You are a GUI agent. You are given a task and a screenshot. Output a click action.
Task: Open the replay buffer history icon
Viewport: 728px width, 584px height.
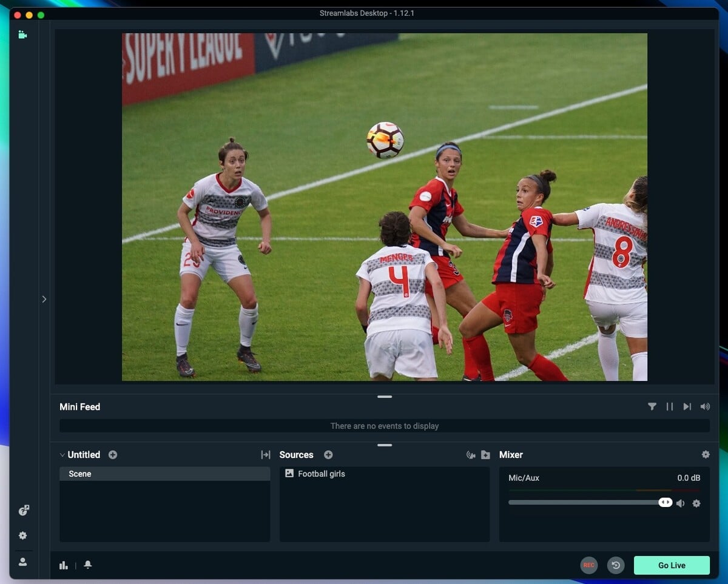tap(616, 565)
